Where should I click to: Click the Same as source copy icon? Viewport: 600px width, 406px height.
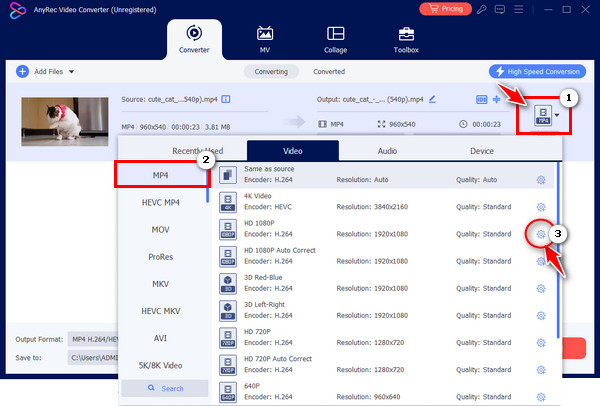tap(228, 175)
